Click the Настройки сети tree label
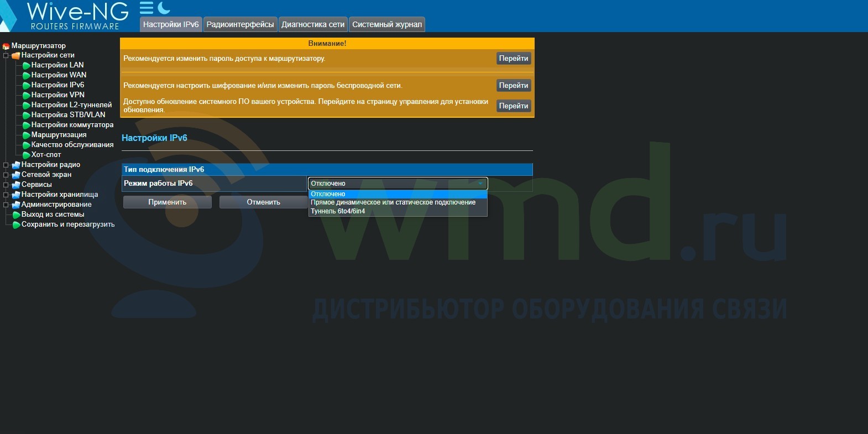This screenshot has width=868, height=434. pyautogui.click(x=48, y=55)
